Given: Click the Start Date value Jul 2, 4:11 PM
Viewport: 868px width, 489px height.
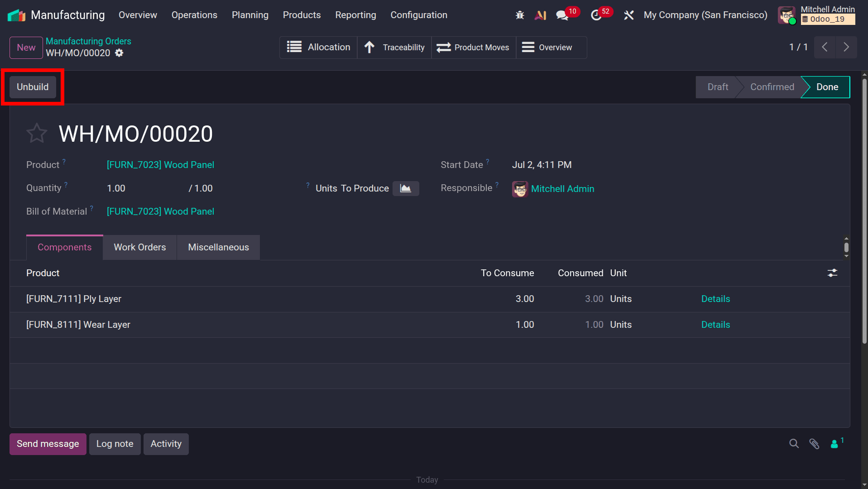Looking at the screenshot, I should (542, 165).
